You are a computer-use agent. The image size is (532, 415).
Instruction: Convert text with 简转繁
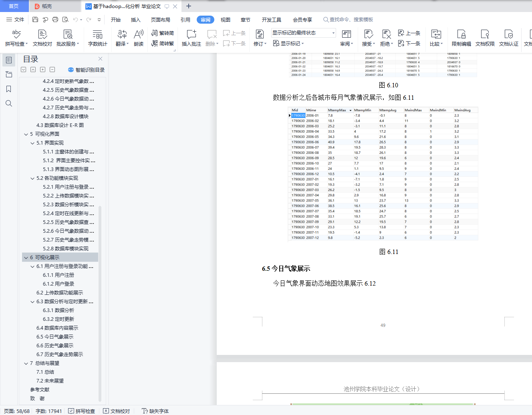pyautogui.click(x=163, y=44)
